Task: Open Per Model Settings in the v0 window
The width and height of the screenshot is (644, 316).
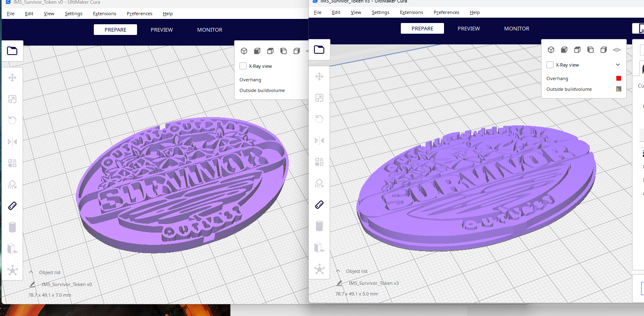Action: [x=12, y=163]
